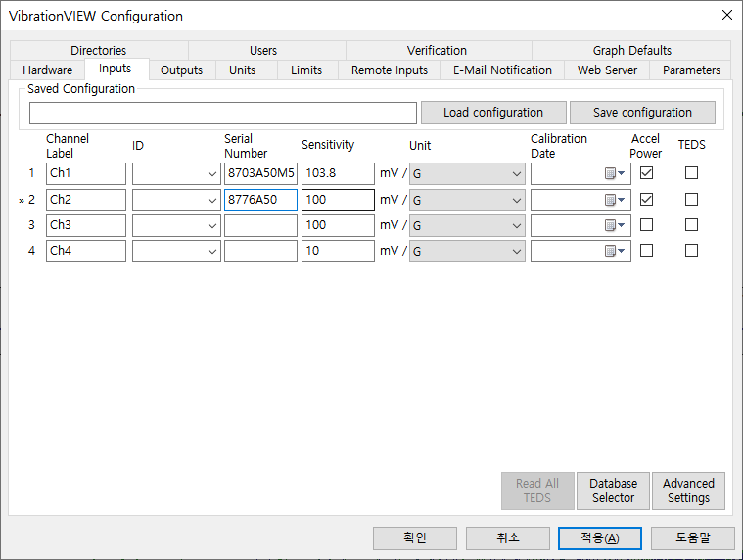Go to the Graph Defaults tab
Viewport: 743px width, 560px height.
click(632, 50)
